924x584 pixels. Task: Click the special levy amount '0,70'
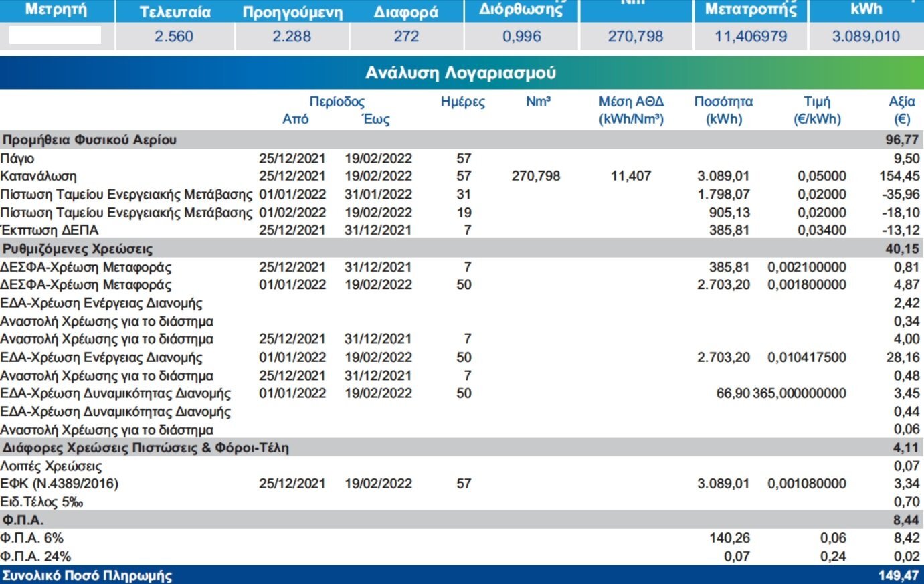tap(907, 502)
